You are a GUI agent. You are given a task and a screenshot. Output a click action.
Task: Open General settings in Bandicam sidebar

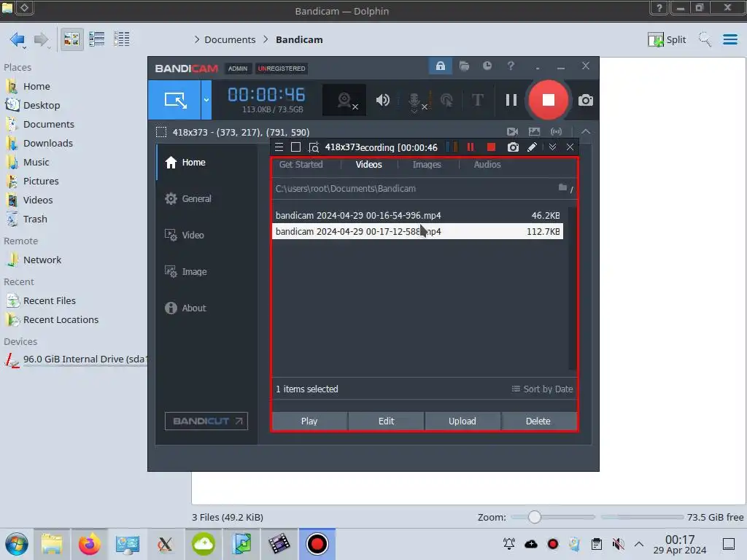(206, 198)
